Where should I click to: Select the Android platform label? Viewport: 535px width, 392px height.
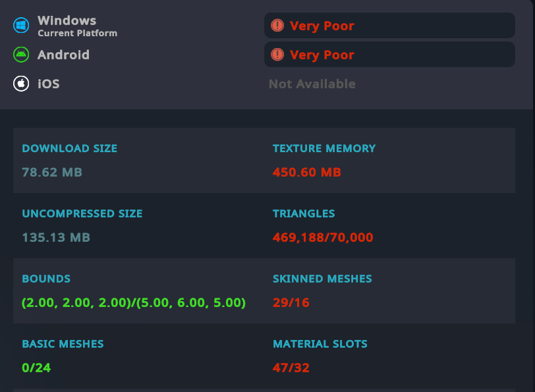point(63,55)
